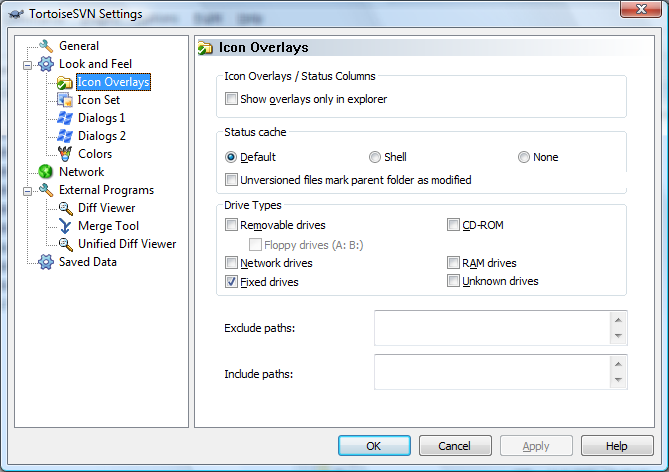The height and width of the screenshot is (472, 669).
Task: Toggle Unversioned files mark parent folder modified
Action: (231, 180)
